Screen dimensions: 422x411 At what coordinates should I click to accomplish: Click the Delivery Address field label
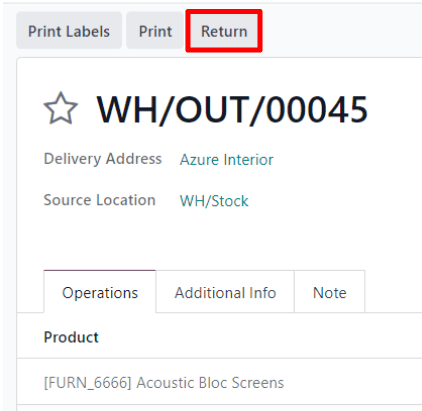tap(103, 159)
